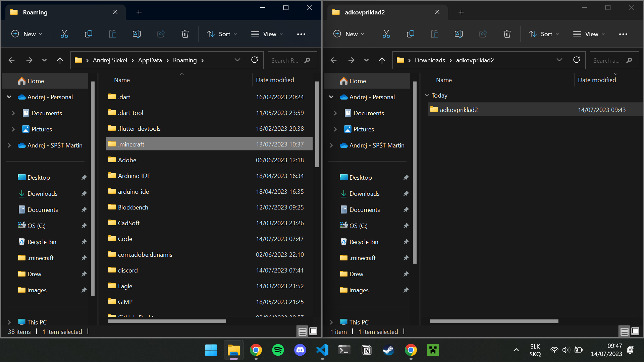Image resolution: width=644 pixels, height=362 pixels.
Task: Sort by Name column in Roaming window
Action: coord(122,80)
